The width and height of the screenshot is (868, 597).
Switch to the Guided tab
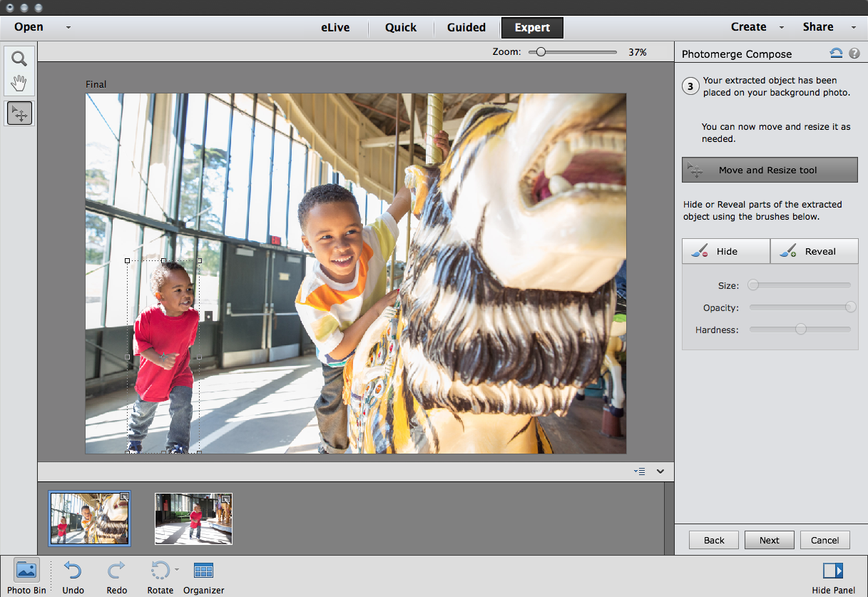466,27
